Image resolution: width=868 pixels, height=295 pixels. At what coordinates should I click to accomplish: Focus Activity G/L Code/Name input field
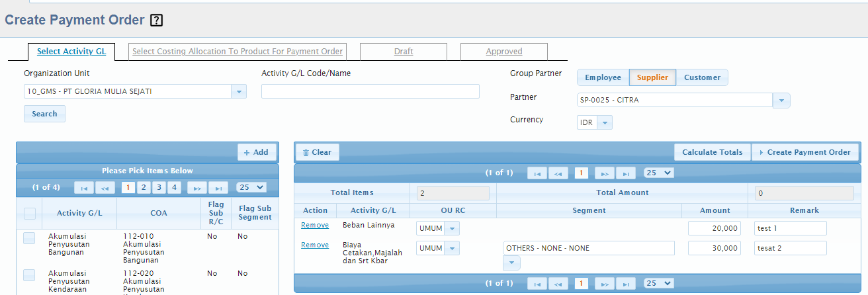[x=370, y=91]
